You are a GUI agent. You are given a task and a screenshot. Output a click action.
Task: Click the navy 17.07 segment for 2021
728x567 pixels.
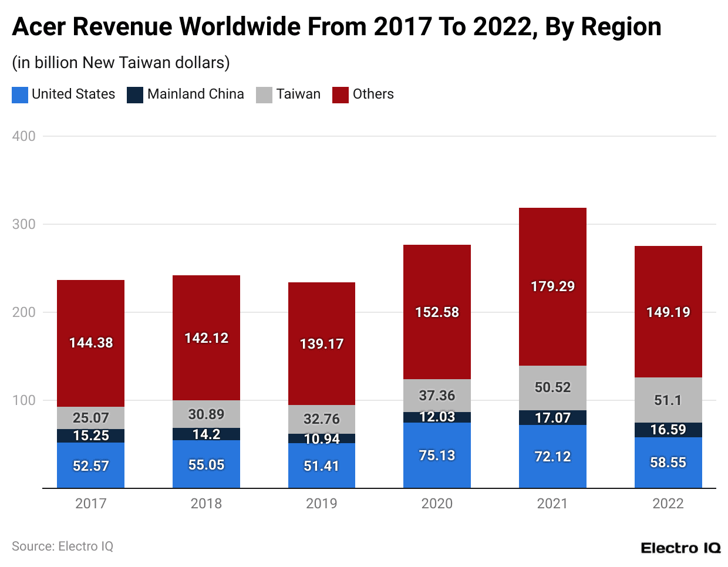click(x=552, y=418)
